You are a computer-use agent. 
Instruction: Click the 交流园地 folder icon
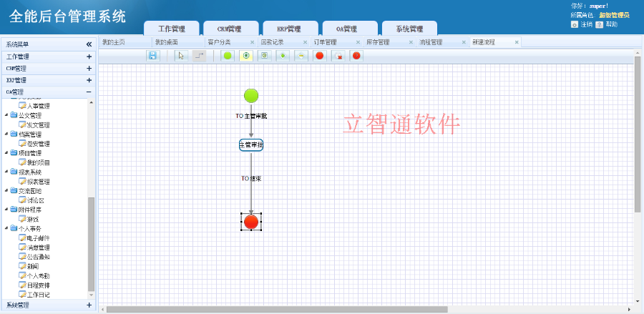coord(14,191)
